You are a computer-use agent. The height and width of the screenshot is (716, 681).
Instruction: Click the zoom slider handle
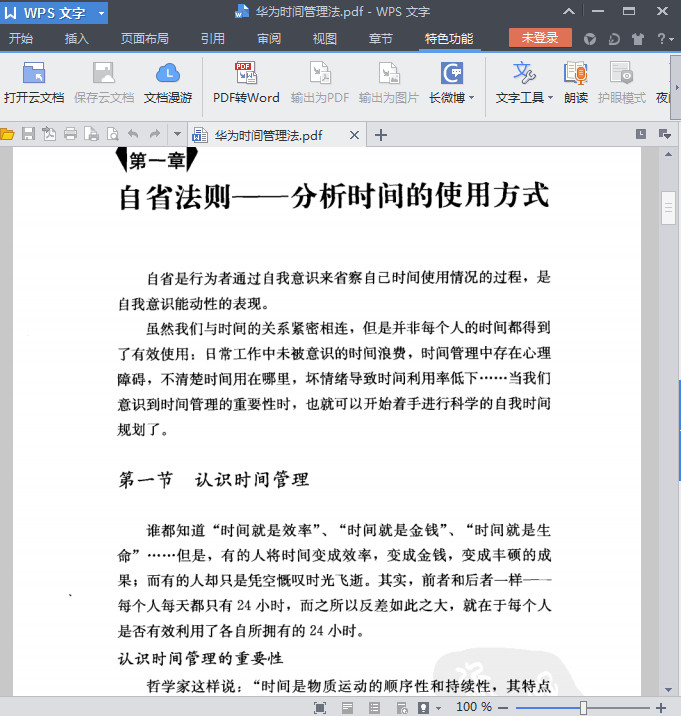point(583,707)
